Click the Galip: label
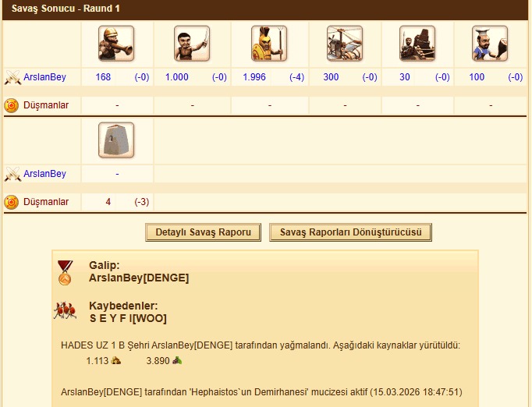This screenshot has height=407, width=532. (x=105, y=265)
